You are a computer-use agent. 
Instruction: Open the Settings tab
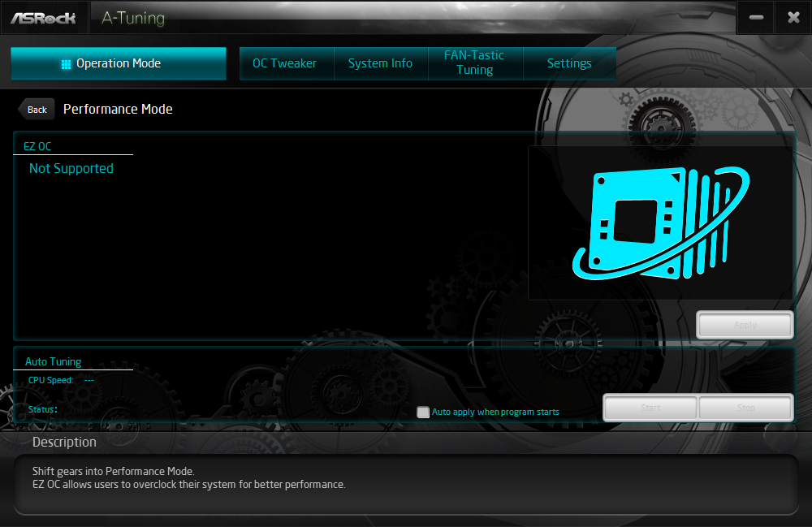click(569, 63)
